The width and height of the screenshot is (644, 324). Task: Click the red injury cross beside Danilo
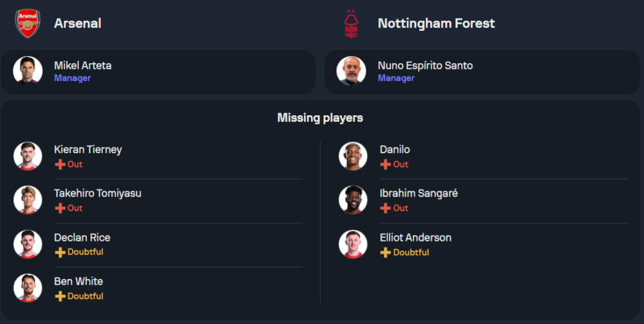pos(386,164)
